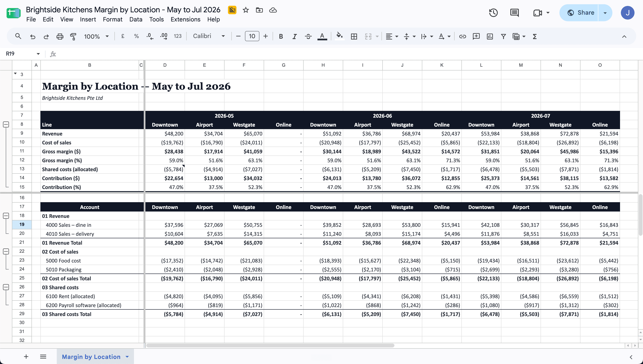Open the Edit menu
643x364 pixels.
click(x=48, y=19)
